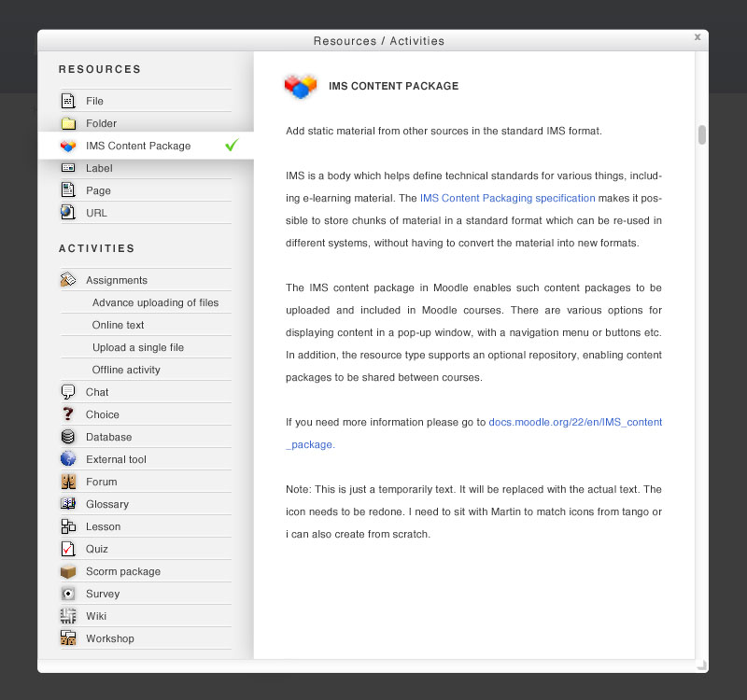Click the Forum icon
Screen dimensions: 747x700
[x=68, y=482]
